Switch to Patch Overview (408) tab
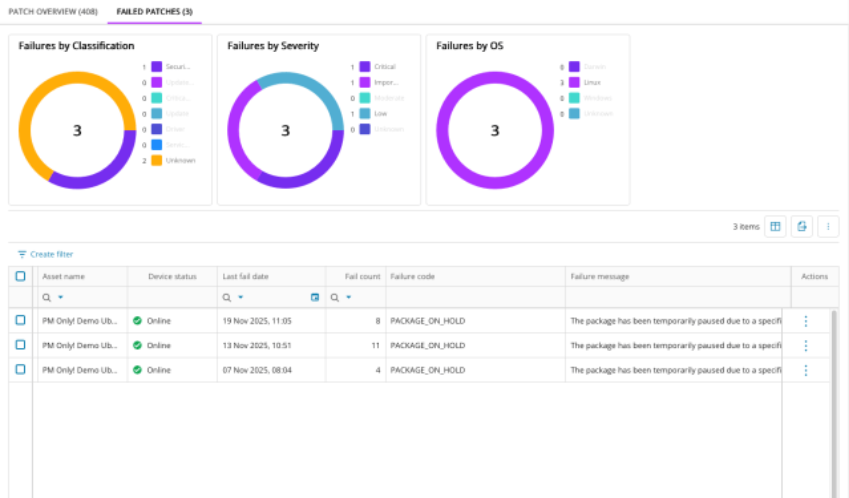 pyautogui.click(x=52, y=10)
